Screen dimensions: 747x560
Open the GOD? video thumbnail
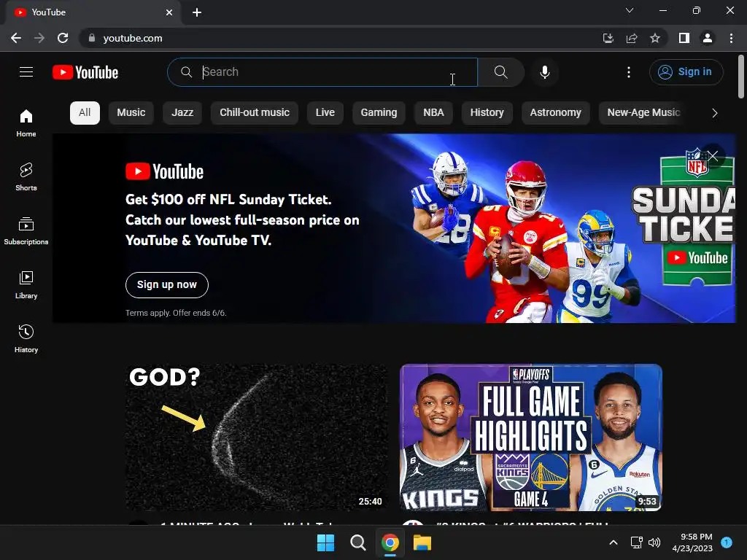(x=256, y=437)
